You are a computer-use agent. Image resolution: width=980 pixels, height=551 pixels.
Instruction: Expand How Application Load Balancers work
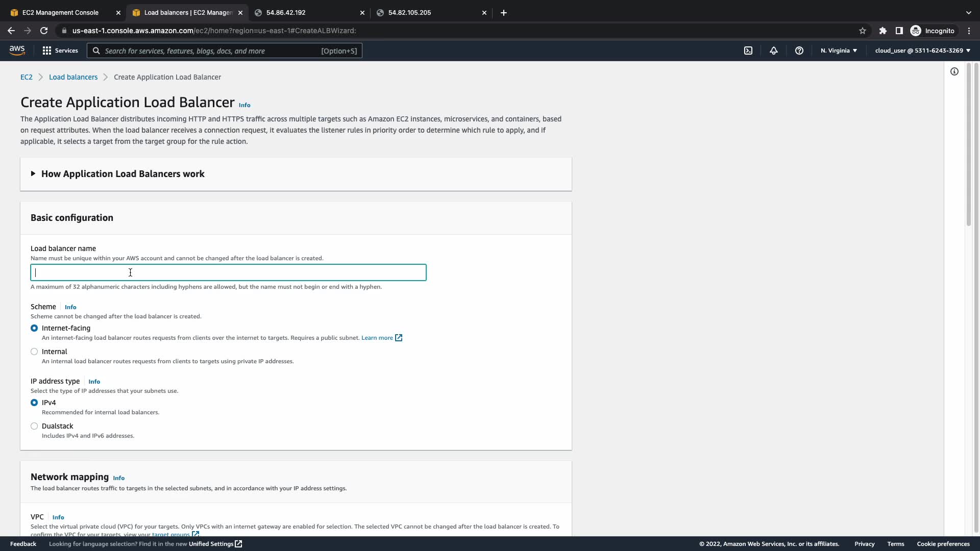tap(122, 174)
